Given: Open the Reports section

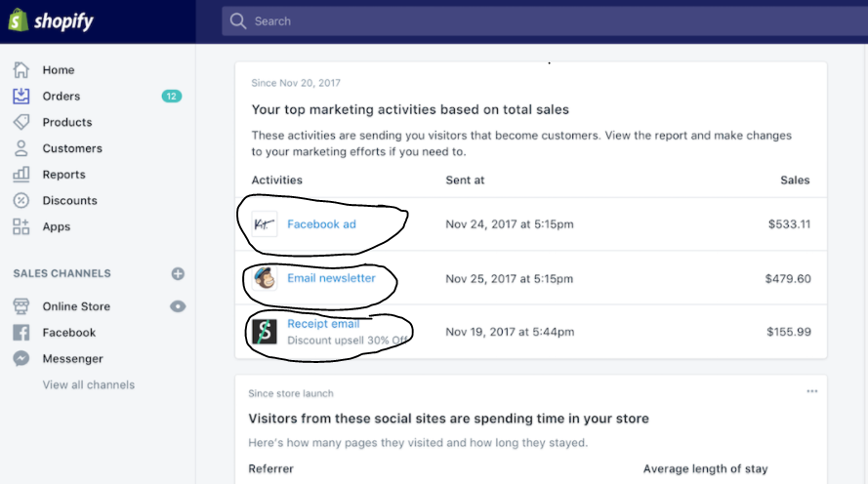Looking at the screenshot, I should (63, 175).
